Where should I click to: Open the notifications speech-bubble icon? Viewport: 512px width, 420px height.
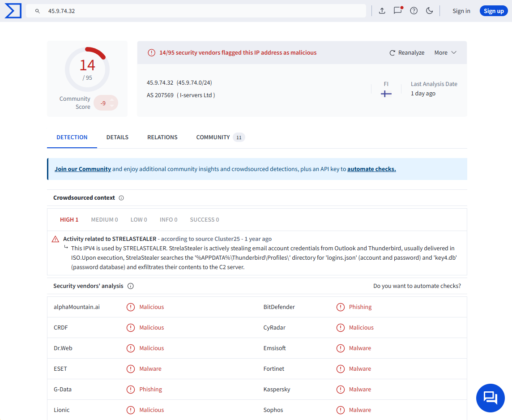coord(397,11)
